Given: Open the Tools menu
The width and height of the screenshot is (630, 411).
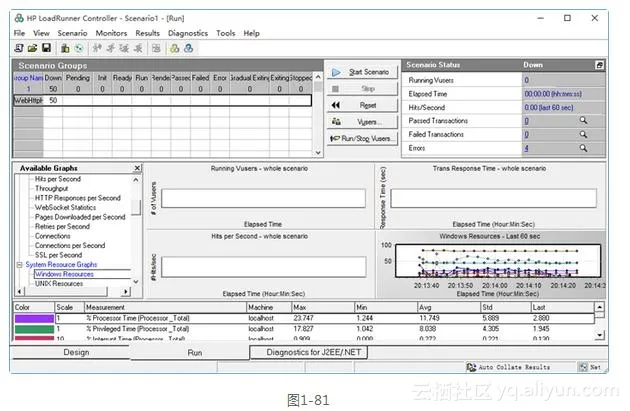Looking at the screenshot, I should click(225, 33).
